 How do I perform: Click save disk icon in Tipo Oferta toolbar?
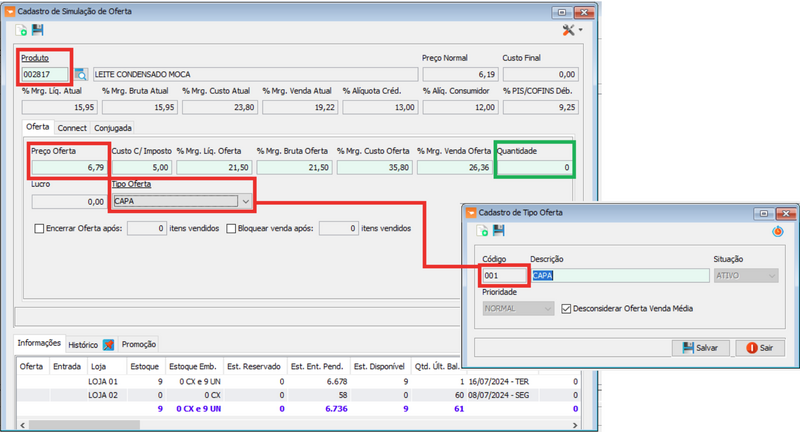pyautogui.click(x=498, y=231)
